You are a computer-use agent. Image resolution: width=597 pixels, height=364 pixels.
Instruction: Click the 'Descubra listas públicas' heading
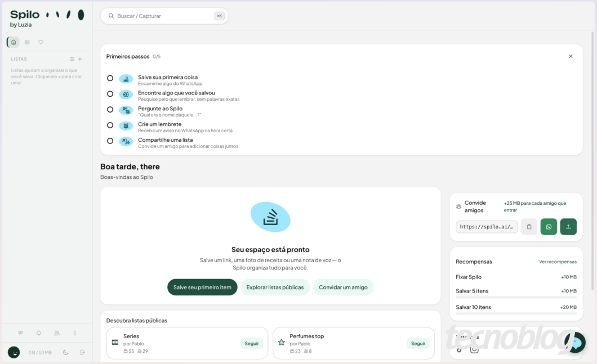pos(137,320)
